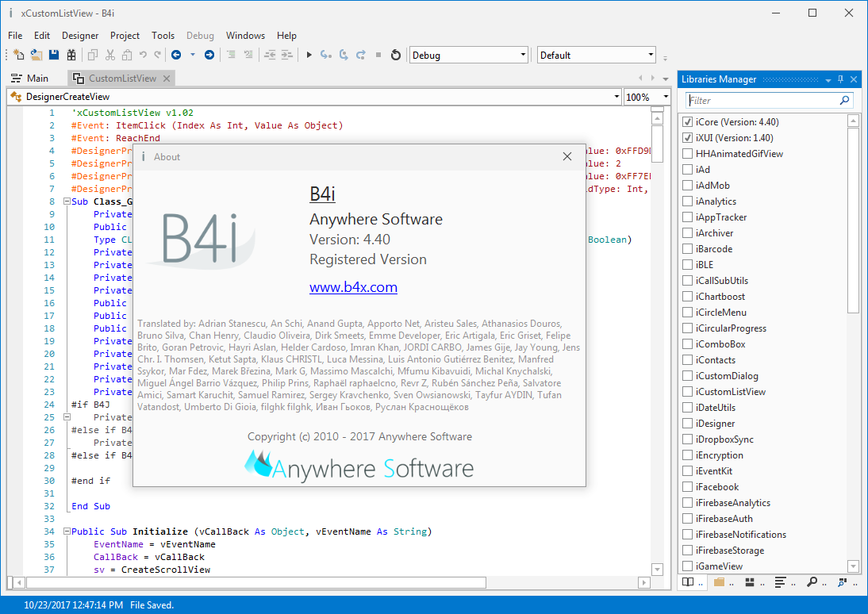Check the iCustomListView library checkbox
This screenshot has width=868, height=614.
coord(688,392)
